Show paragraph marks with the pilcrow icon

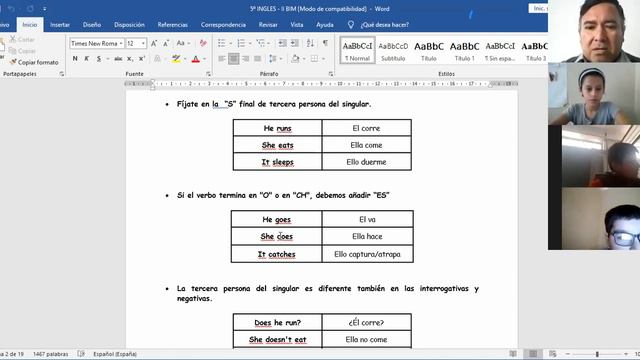[x=325, y=43]
